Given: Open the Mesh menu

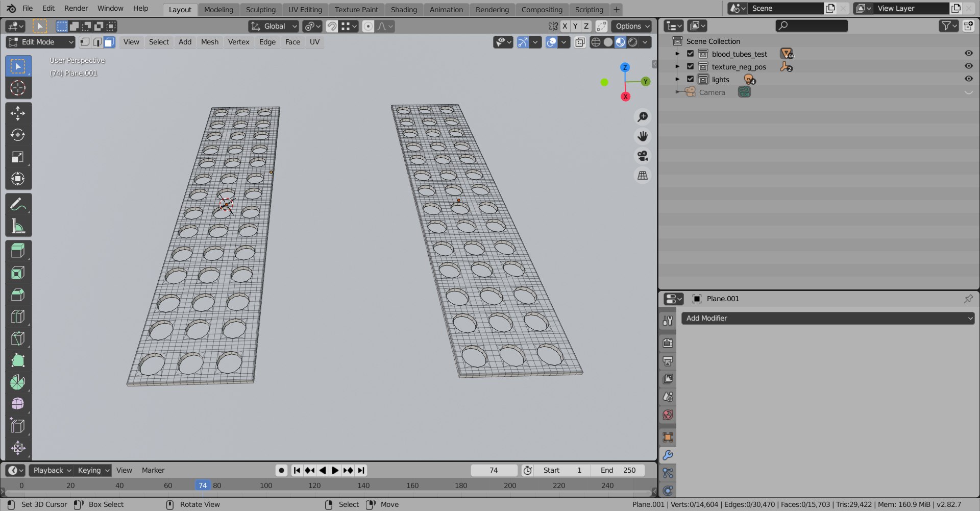Looking at the screenshot, I should coord(210,42).
